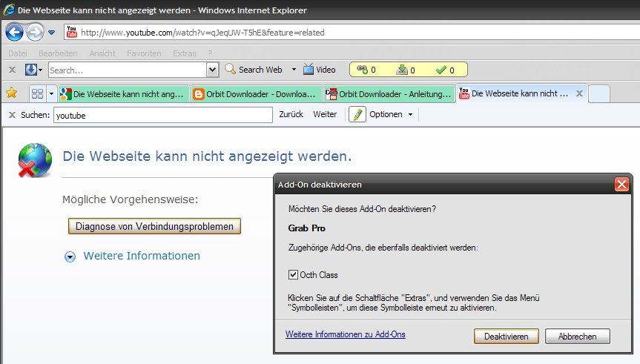Close the active YouTube tab

tap(579, 93)
